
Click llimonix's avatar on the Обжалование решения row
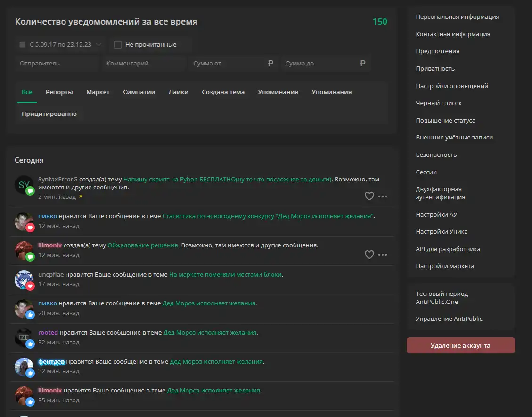click(x=24, y=251)
